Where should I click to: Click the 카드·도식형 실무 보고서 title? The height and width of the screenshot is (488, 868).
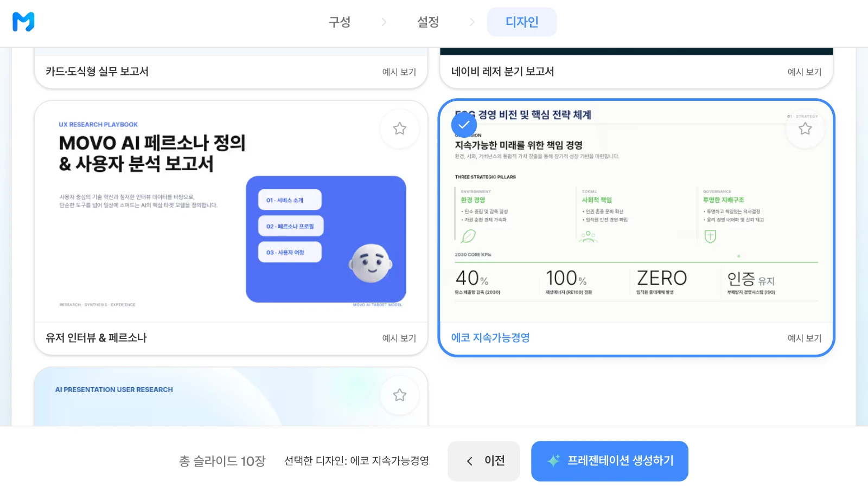click(97, 72)
